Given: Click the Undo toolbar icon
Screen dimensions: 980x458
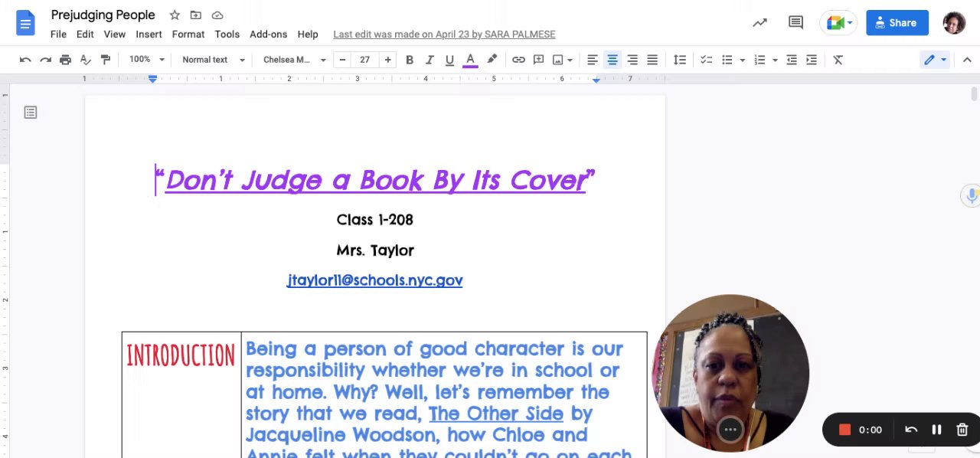Looking at the screenshot, I should coord(25,60).
